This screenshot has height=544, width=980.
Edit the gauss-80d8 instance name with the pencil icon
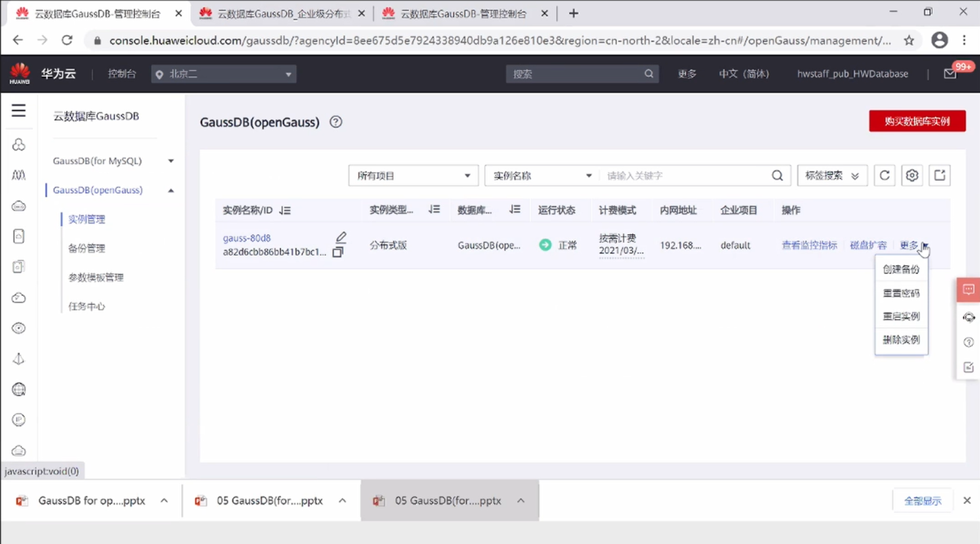click(x=341, y=237)
